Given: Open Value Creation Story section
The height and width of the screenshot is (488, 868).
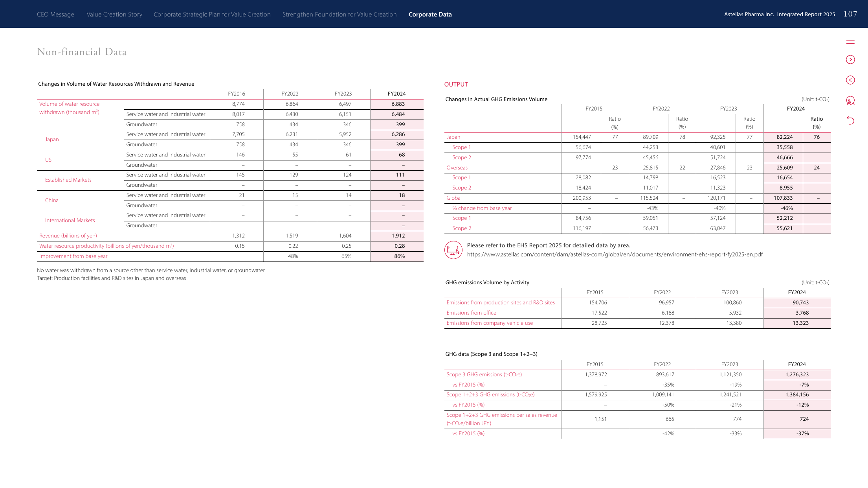Looking at the screenshot, I should 114,14.
